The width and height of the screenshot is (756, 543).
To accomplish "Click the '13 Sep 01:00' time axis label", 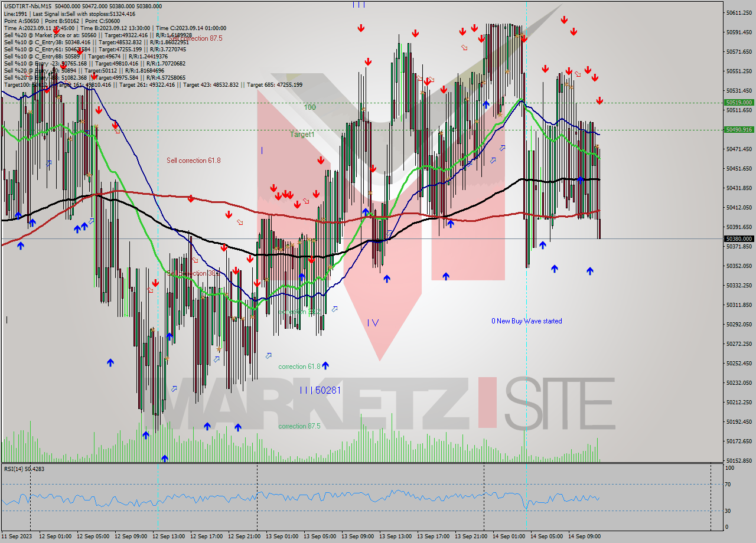I will point(282,537).
